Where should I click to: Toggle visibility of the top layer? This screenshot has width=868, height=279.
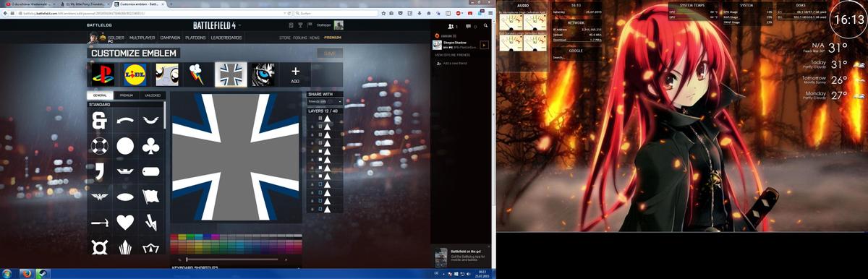[x=312, y=118]
